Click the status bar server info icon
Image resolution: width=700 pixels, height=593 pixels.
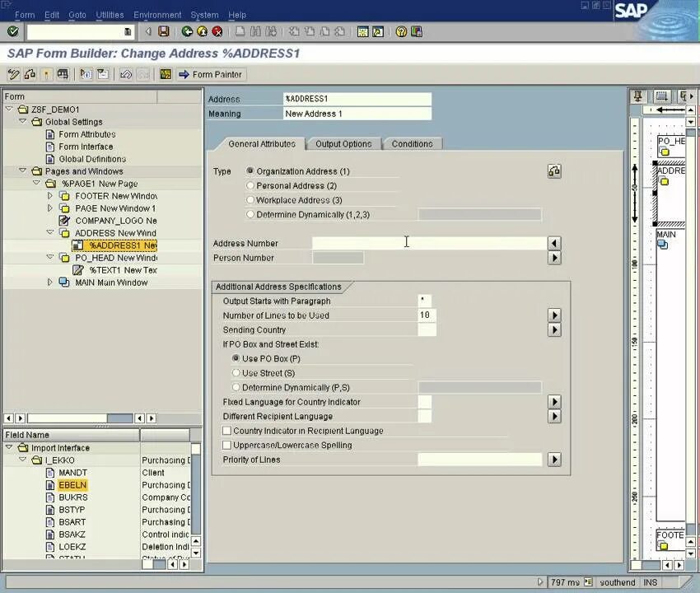pyautogui.click(x=588, y=581)
